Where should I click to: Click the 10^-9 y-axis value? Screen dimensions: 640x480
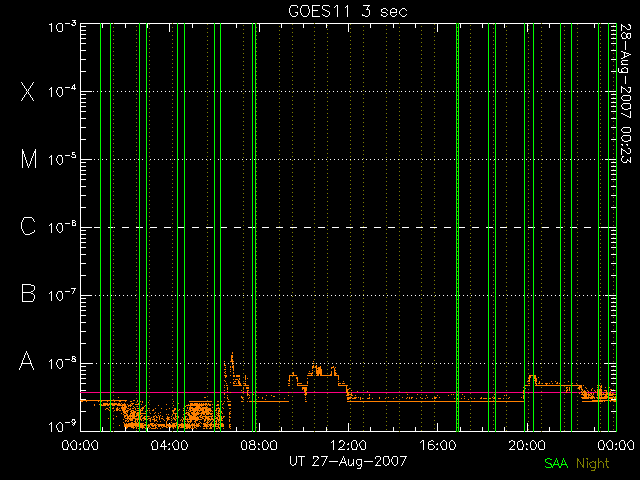(x=62, y=427)
